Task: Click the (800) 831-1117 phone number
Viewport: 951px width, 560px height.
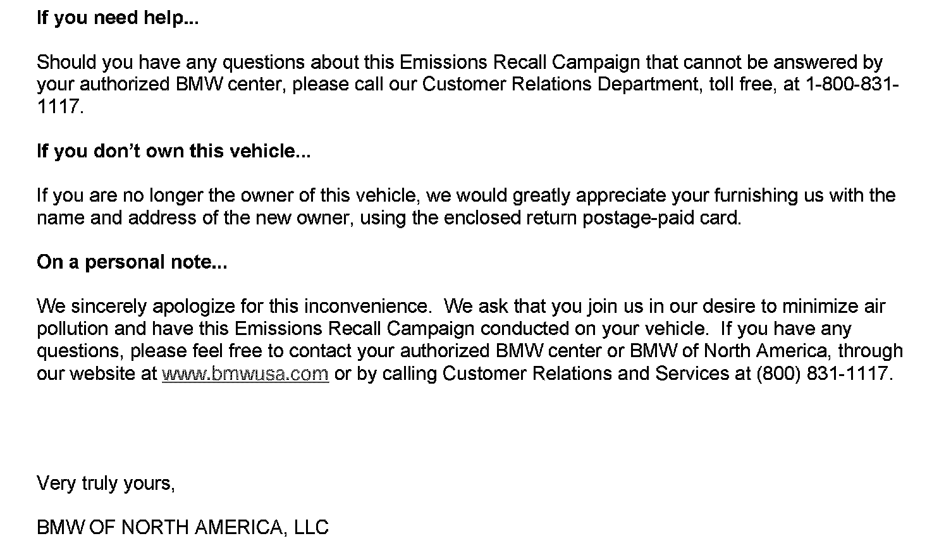Action: pyautogui.click(x=822, y=374)
